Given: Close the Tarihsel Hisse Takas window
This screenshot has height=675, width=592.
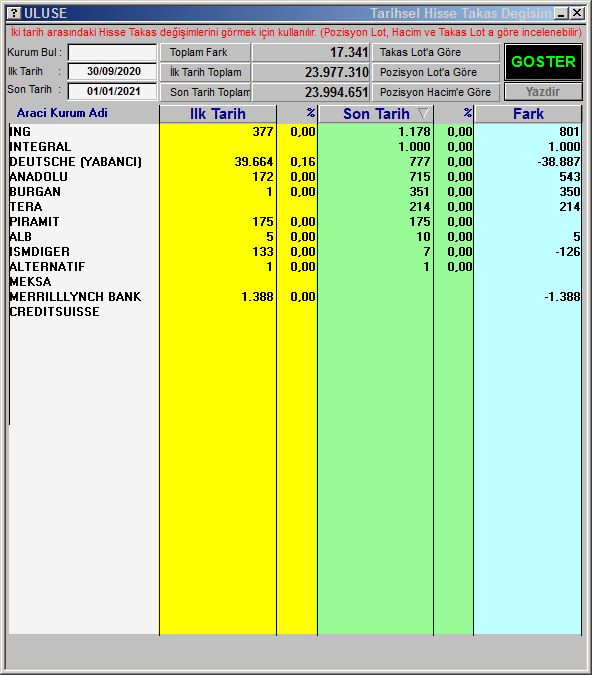Looking at the screenshot, I should (x=577, y=13).
